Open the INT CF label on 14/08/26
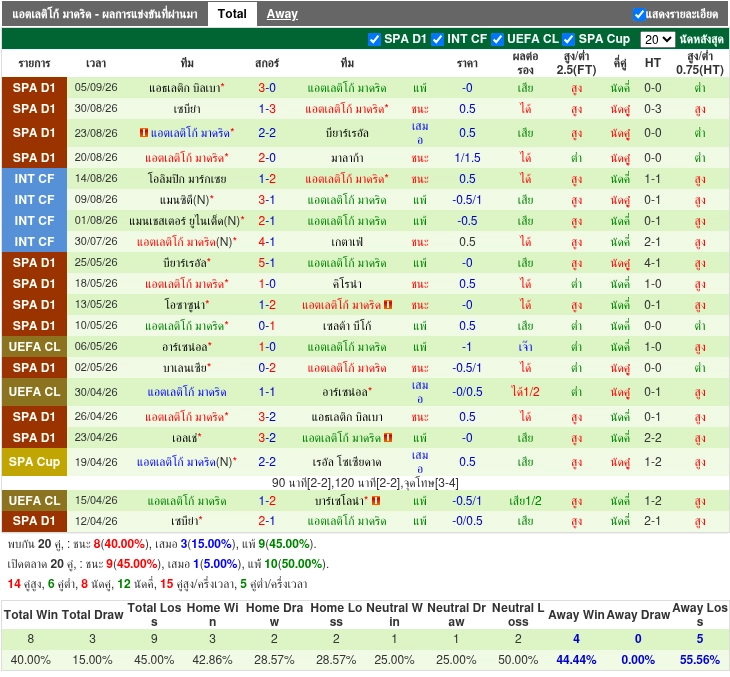Viewport: 730px width, 677px height. (x=34, y=179)
